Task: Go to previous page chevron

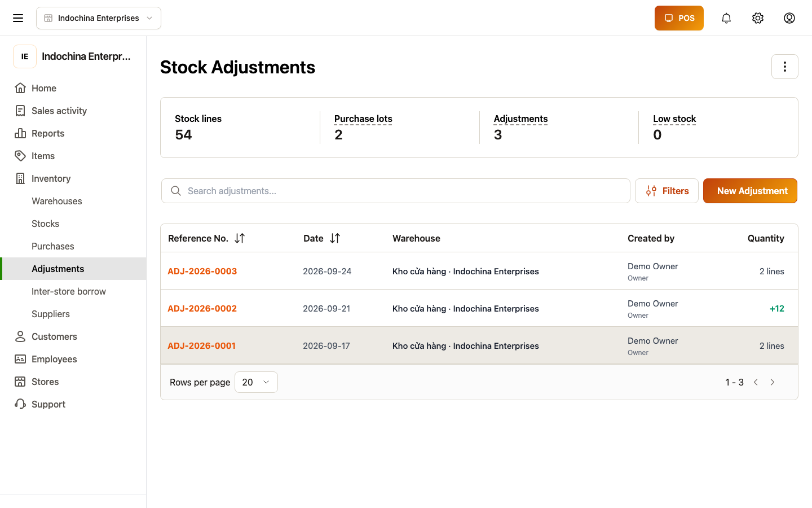Action: pyautogui.click(x=756, y=382)
